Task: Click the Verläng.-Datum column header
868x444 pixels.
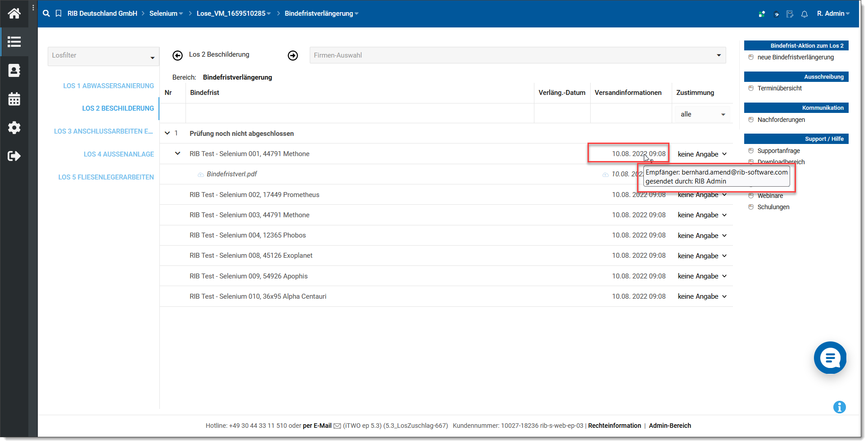Action: (x=562, y=93)
